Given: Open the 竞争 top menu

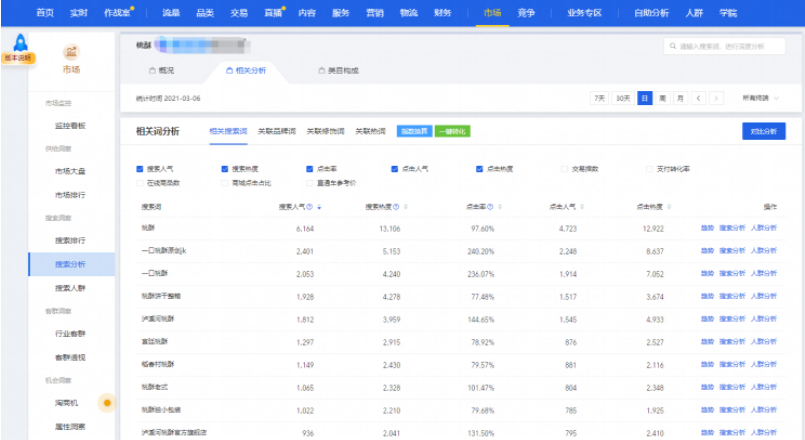Looking at the screenshot, I should (526, 13).
